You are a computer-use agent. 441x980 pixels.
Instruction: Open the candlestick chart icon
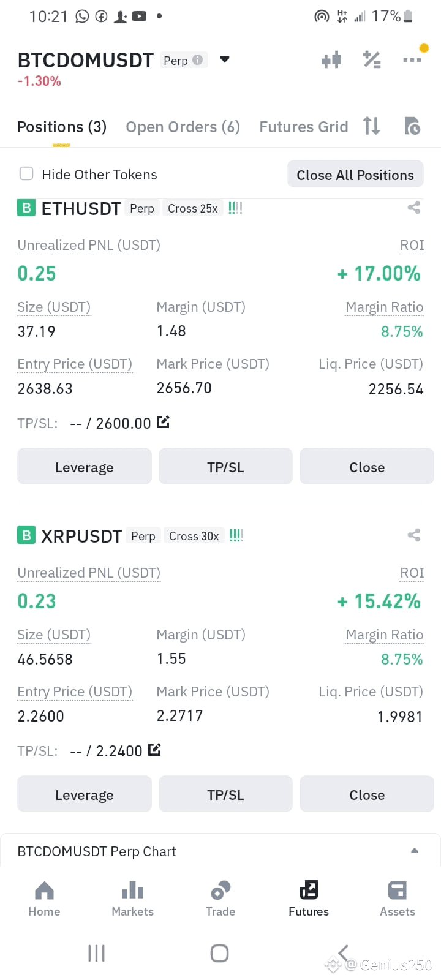point(331,60)
